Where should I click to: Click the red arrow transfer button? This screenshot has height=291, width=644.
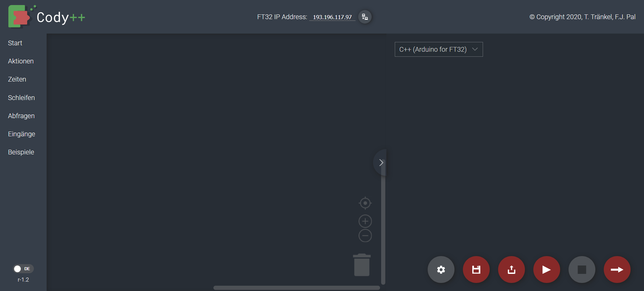(617, 270)
